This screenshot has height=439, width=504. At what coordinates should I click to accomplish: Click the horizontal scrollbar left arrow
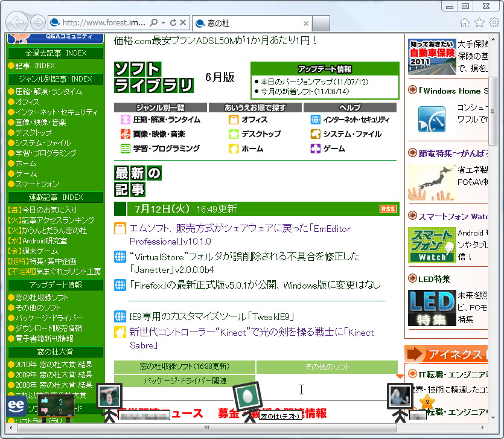(x=11, y=428)
